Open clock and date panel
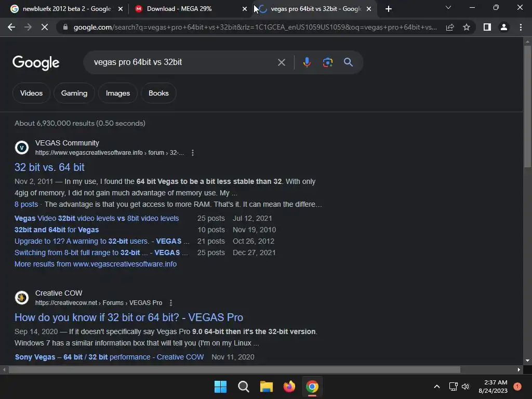 point(493,387)
